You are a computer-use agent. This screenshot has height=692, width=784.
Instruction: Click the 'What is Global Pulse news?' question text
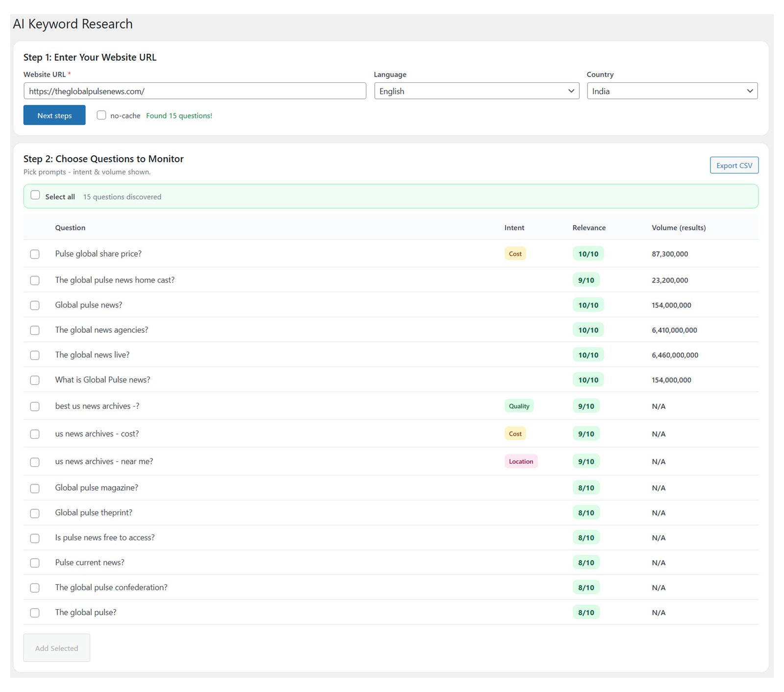click(102, 380)
